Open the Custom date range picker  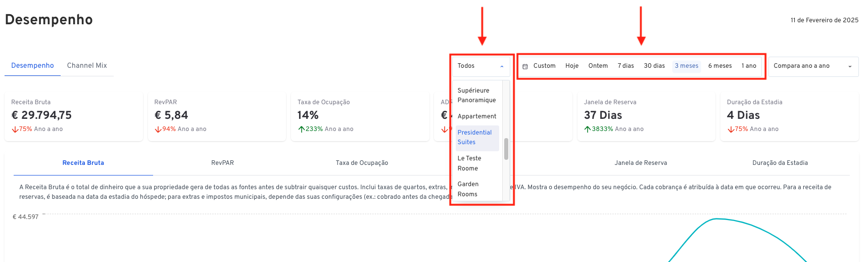pyautogui.click(x=544, y=66)
